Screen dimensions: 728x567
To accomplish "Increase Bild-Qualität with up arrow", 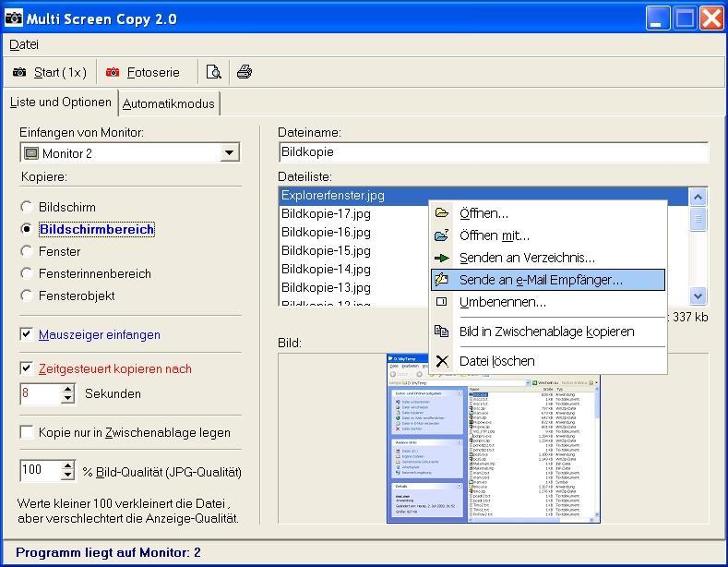I will click(x=67, y=465).
